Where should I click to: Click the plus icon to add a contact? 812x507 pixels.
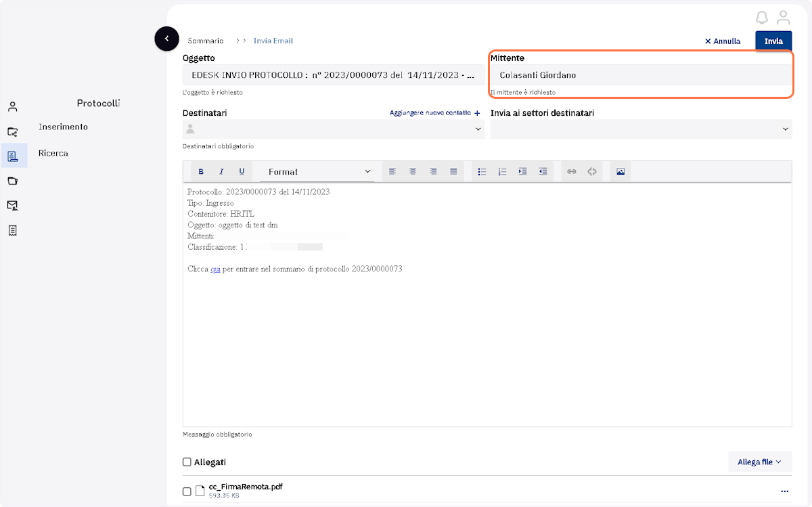pos(477,113)
